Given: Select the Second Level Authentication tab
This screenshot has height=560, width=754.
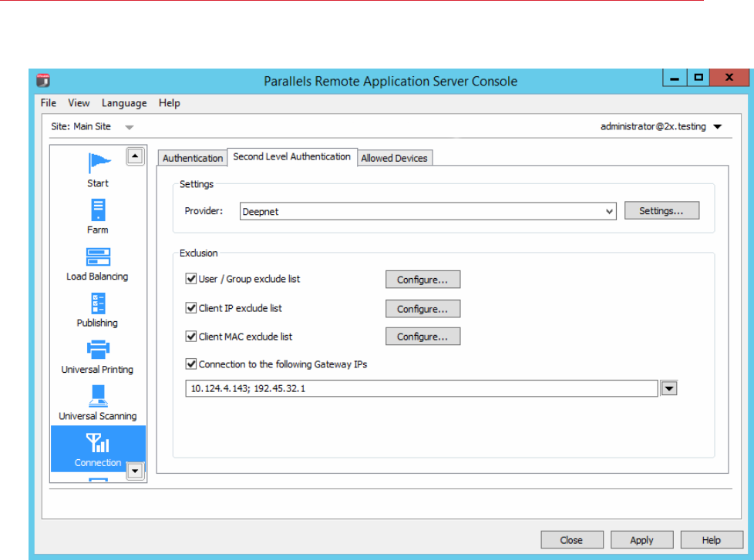Looking at the screenshot, I should 292,156.
